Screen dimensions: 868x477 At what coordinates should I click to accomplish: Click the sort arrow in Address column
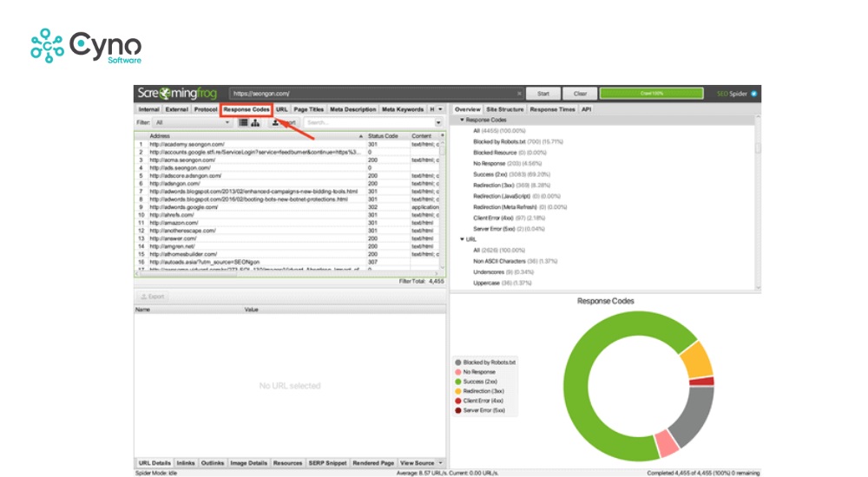[x=360, y=136]
